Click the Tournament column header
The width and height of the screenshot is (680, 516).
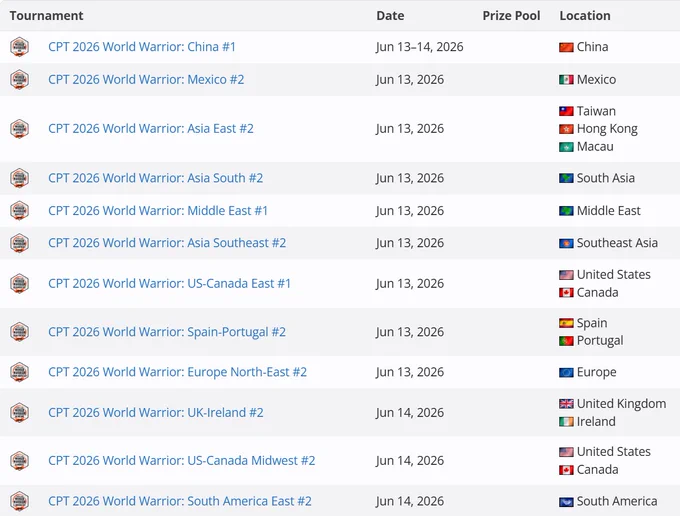pyautogui.click(x=46, y=16)
